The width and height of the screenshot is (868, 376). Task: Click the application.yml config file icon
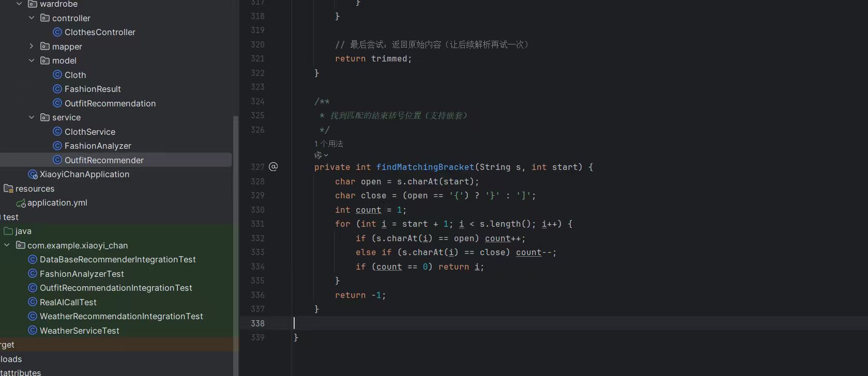[x=21, y=203]
